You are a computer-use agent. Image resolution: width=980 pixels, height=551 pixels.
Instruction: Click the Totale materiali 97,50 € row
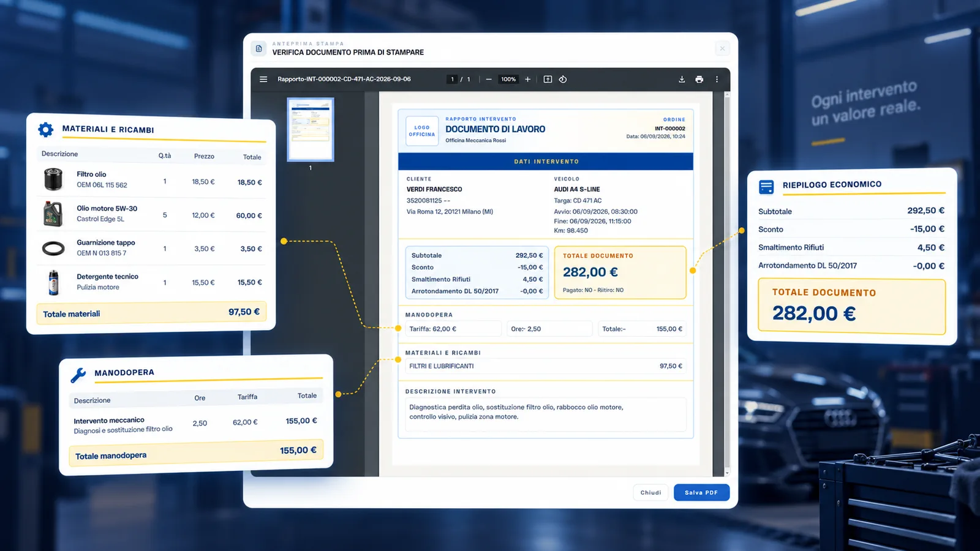pos(151,313)
